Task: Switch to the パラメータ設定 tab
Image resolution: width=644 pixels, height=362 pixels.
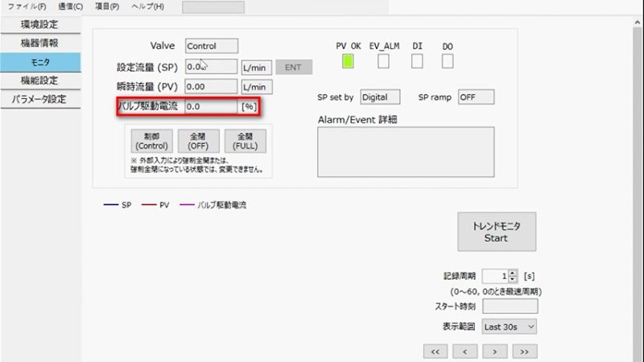Action: coord(40,100)
